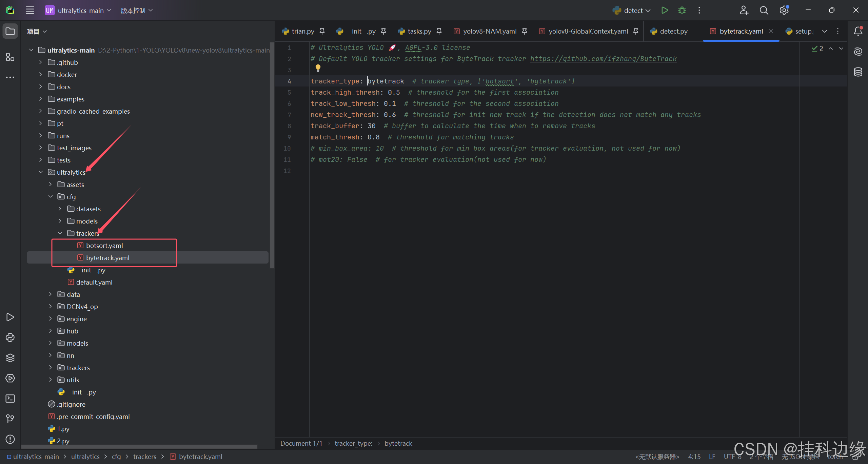Open the Git version control panel
Viewport: 868px width, 464px height.
[10, 419]
